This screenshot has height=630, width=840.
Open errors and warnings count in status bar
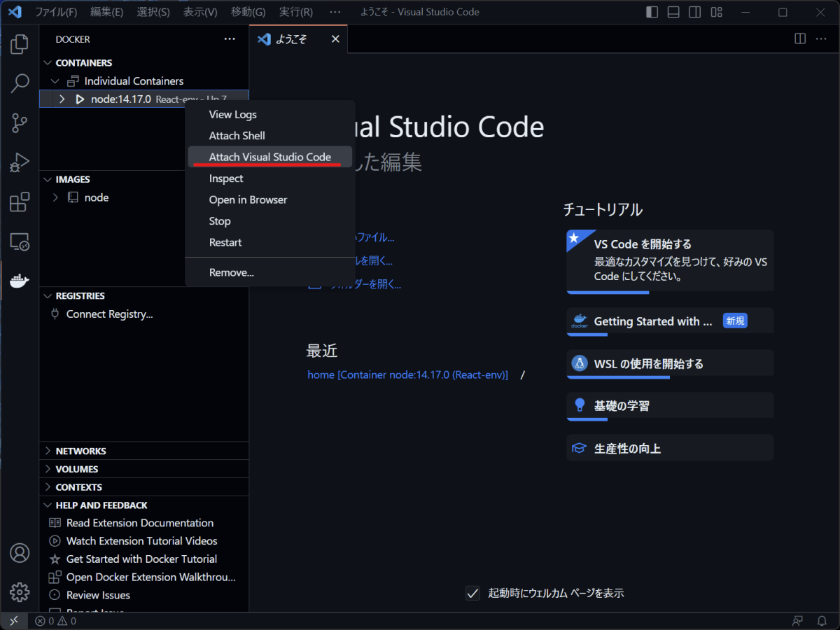[x=56, y=621]
